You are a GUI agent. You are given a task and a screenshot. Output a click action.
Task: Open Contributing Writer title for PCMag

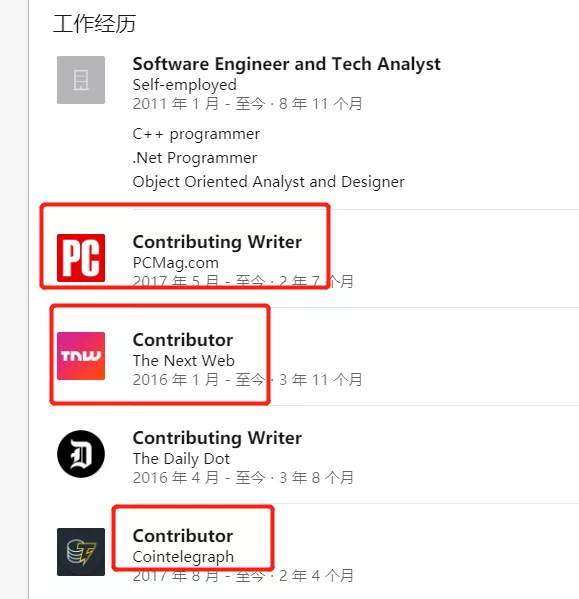217,242
